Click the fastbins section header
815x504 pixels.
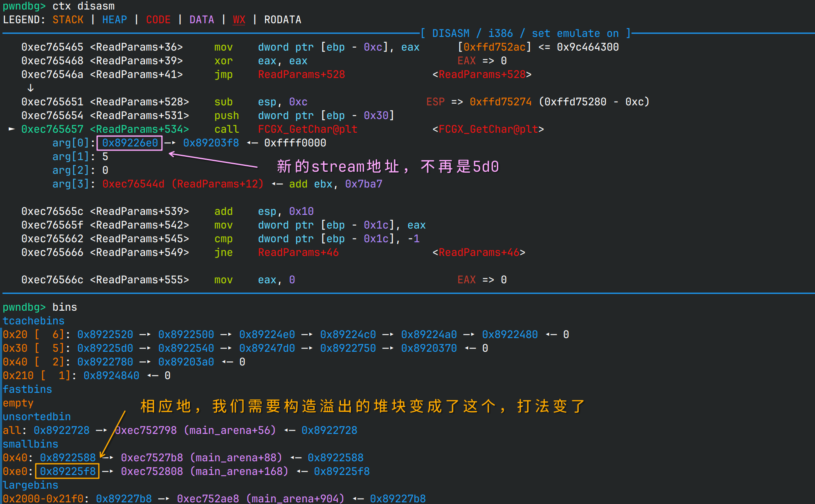(27, 389)
